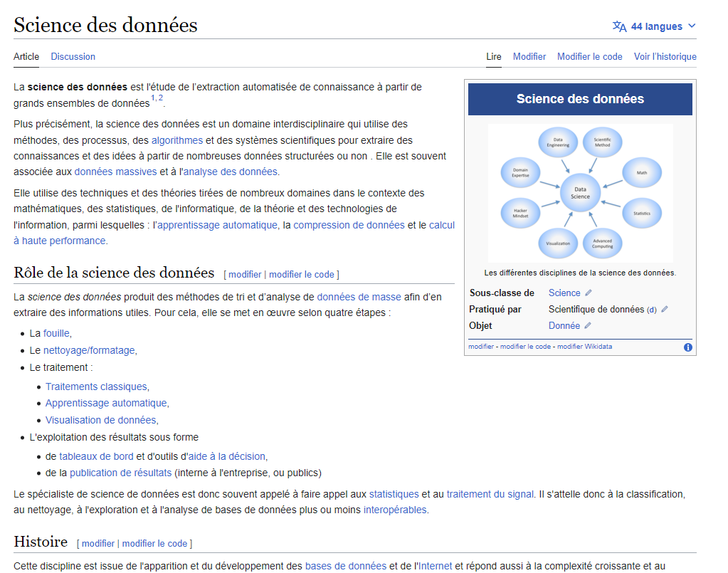Image resolution: width=728 pixels, height=573 pixels.
Task: Open footnote reference 1
Action: click(x=152, y=98)
